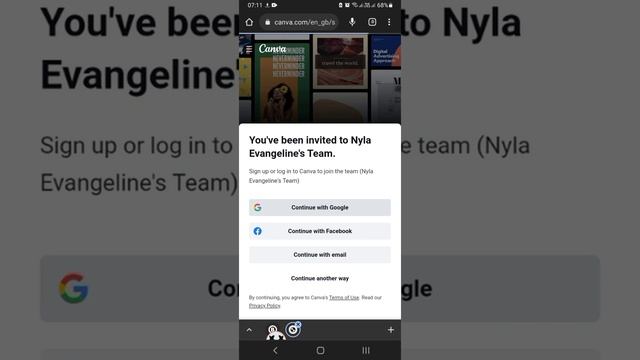Screen dimensions: 640x360
Task: Open the Canva hamburger menu
Action: 249,49
